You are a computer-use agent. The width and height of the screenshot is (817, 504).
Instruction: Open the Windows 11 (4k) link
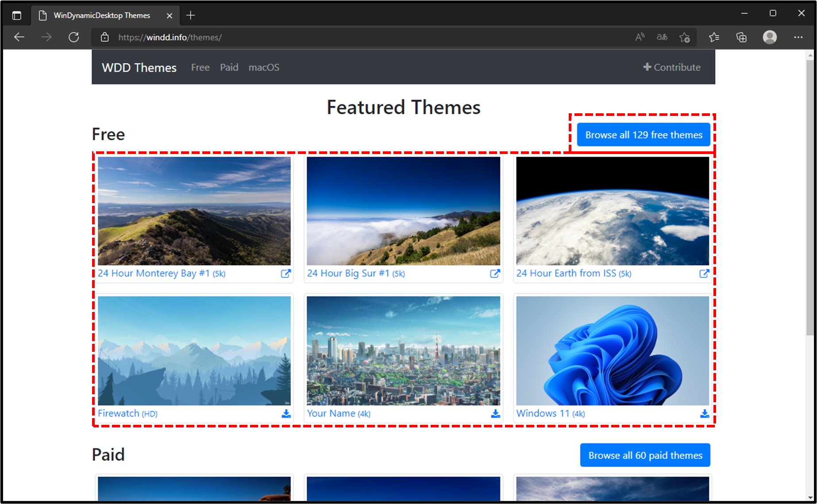click(x=551, y=413)
